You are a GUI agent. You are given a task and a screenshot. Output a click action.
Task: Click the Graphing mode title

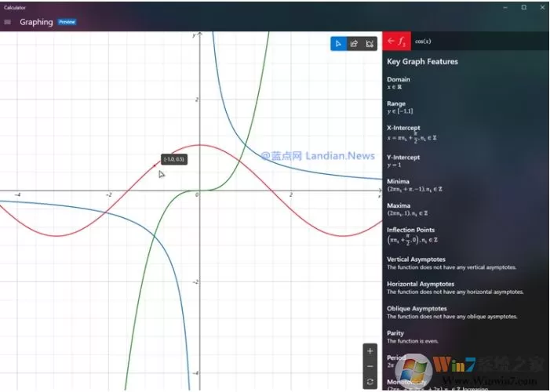coord(36,22)
